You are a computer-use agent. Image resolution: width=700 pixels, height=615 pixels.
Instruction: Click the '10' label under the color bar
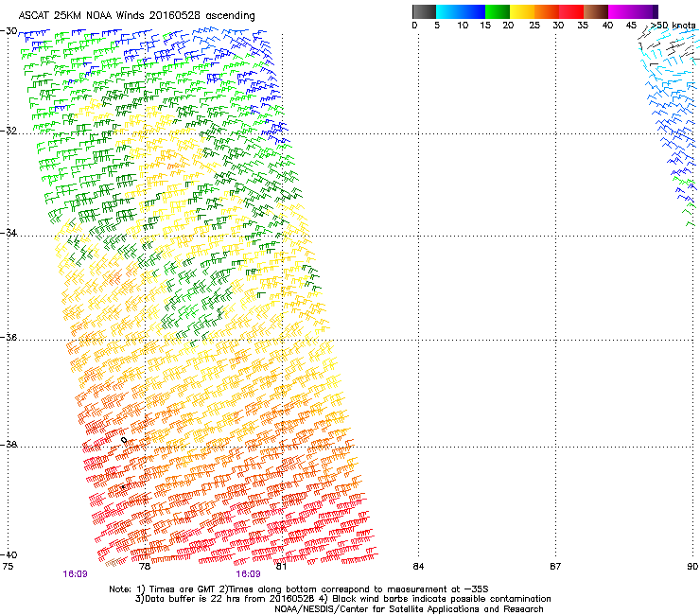pyautogui.click(x=463, y=26)
